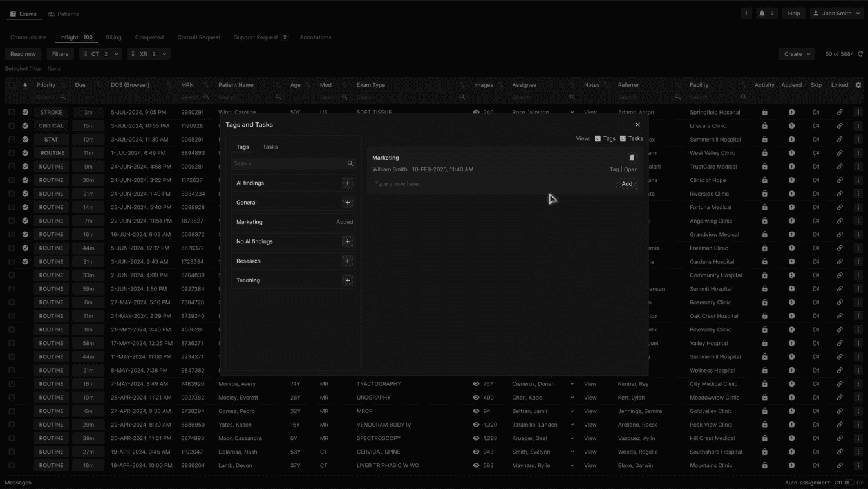Image resolution: width=868 pixels, height=489 pixels.
Task: Open the Billing tab
Action: coord(113,37)
